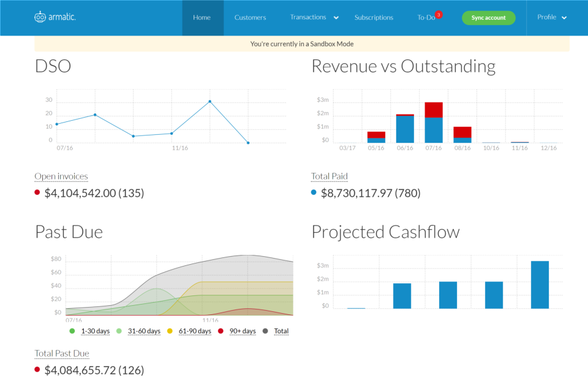Open the Total Paid link

(330, 176)
